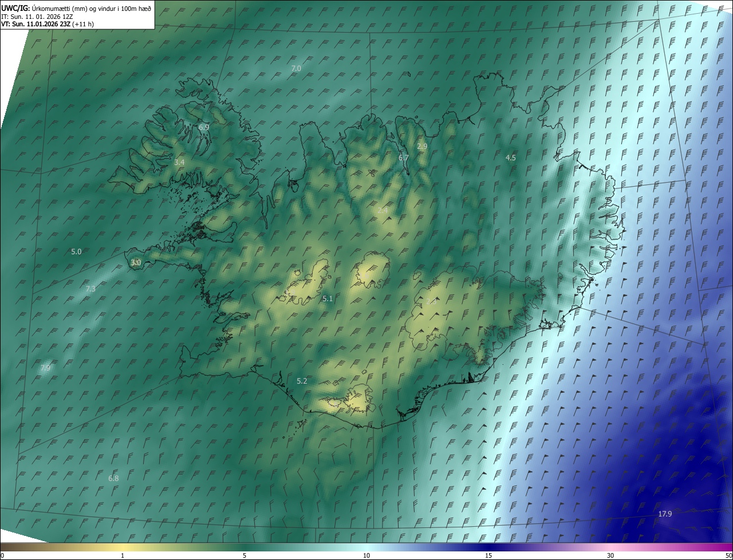This screenshot has width=733, height=560.
Task: Click the 7.3 value label
Action: (90, 289)
